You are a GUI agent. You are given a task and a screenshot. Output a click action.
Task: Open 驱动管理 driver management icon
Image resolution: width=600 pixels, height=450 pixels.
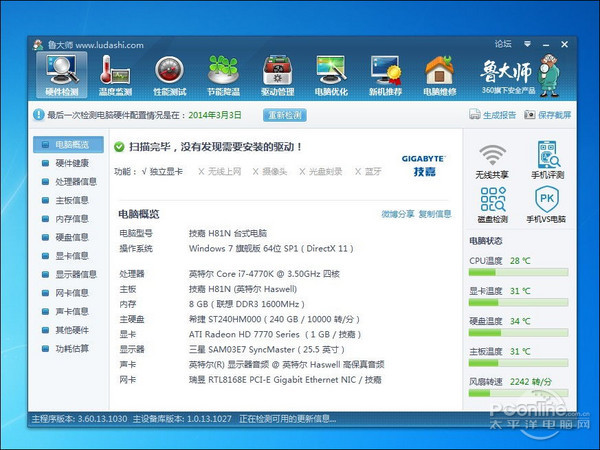pyautogui.click(x=277, y=75)
